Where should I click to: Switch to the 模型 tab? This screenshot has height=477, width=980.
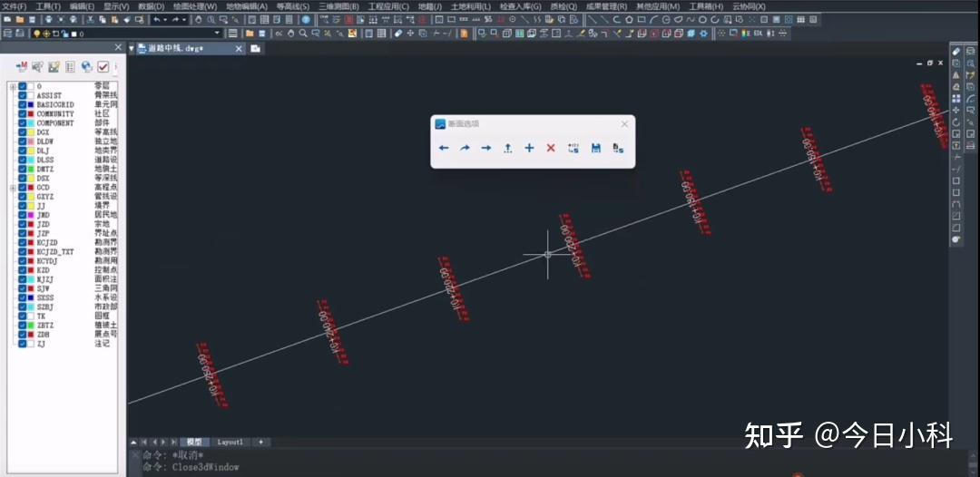pyautogui.click(x=194, y=442)
